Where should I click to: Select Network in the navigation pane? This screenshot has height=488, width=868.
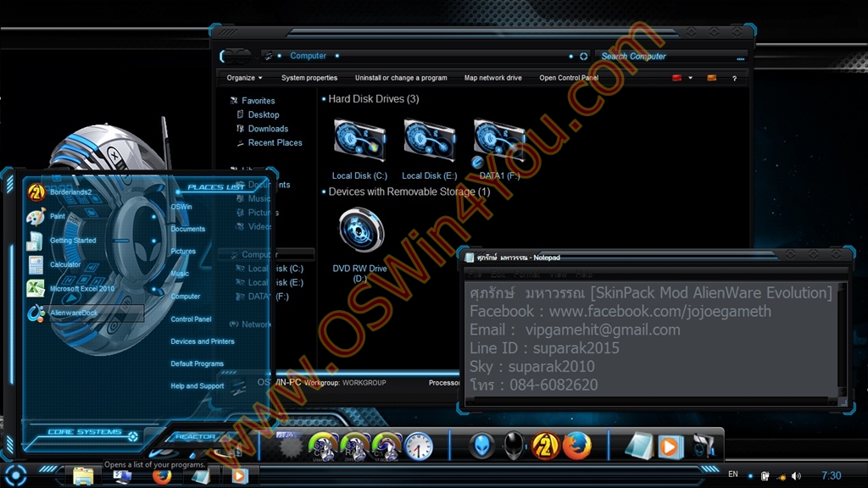(256, 324)
